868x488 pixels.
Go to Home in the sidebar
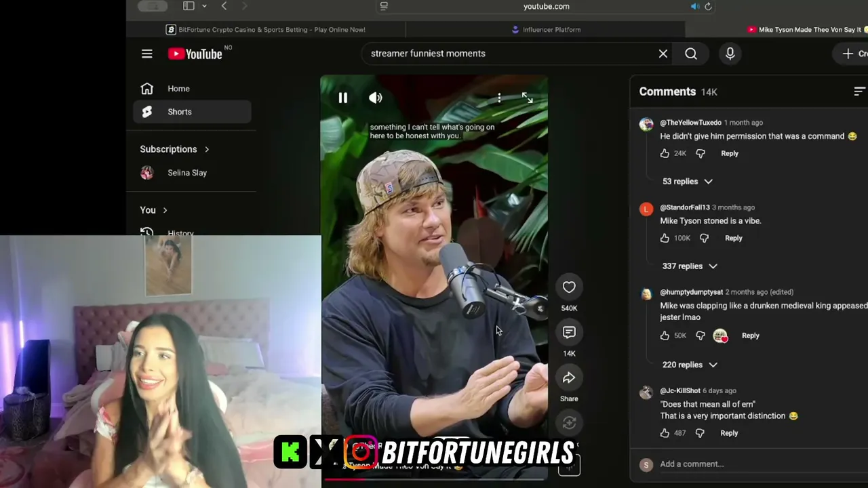point(193,89)
